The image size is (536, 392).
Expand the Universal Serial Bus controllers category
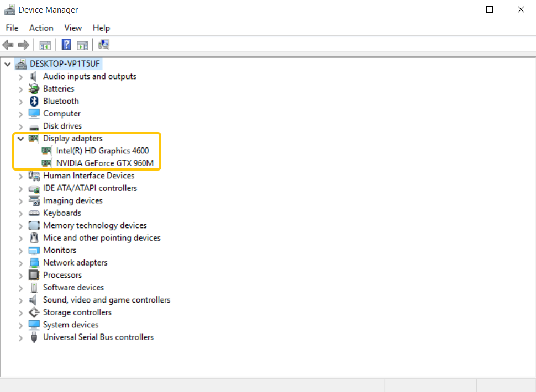click(20, 337)
